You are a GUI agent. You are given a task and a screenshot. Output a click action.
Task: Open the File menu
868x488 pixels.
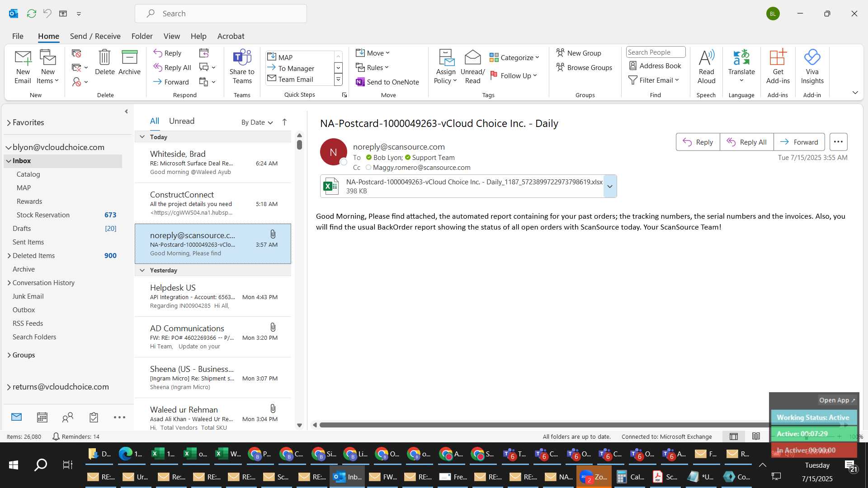18,36
